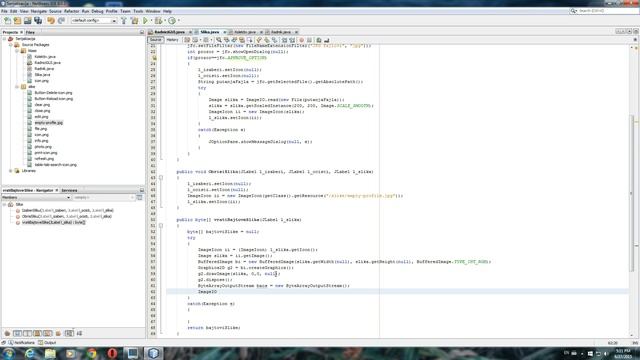Image resolution: width=640 pixels, height=360 pixels.
Task: Toggle Show Inherited Members filter in Navigator
Action: (7, 333)
